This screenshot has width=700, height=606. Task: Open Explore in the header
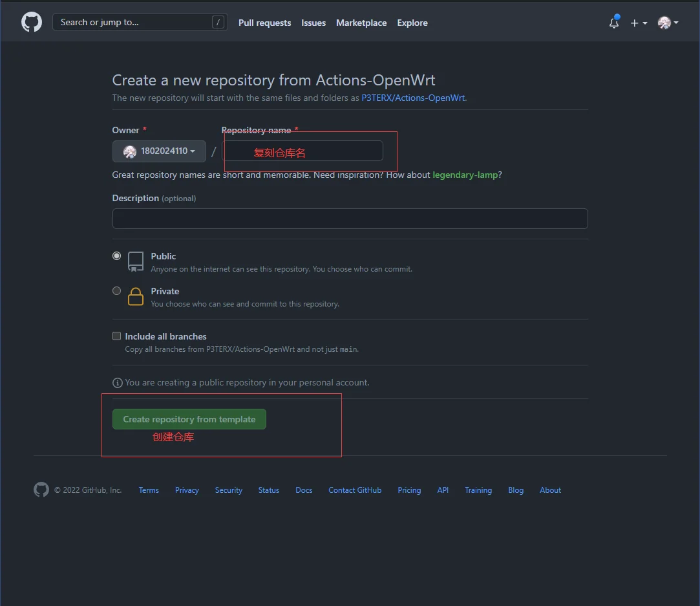[412, 23]
